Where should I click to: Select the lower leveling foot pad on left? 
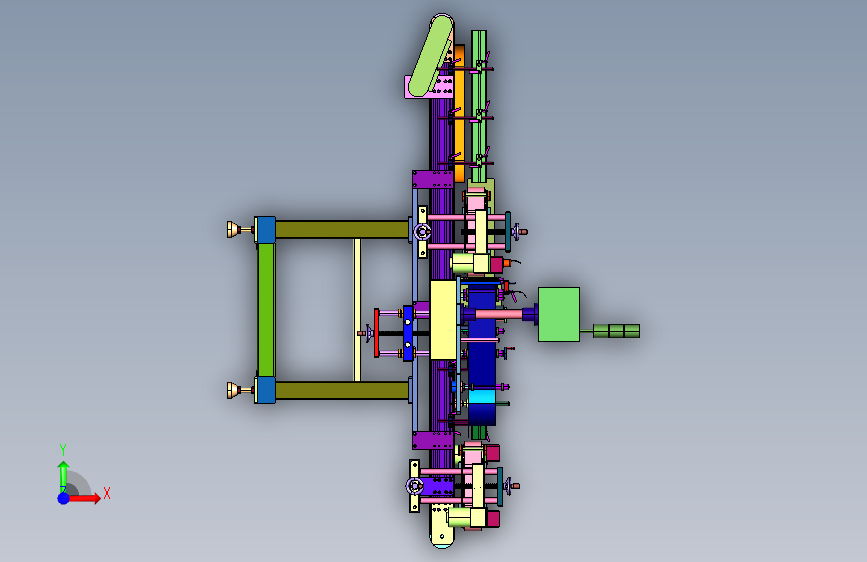point(233,391)
